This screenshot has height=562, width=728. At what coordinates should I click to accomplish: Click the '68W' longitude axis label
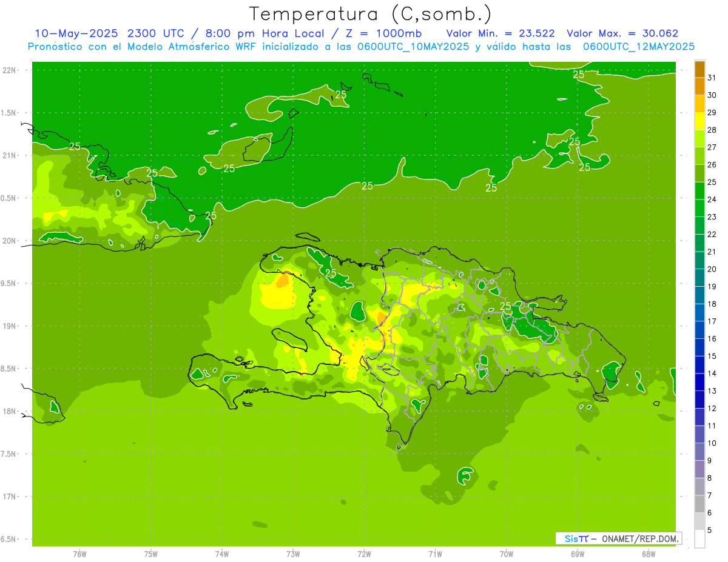(649, 554)
